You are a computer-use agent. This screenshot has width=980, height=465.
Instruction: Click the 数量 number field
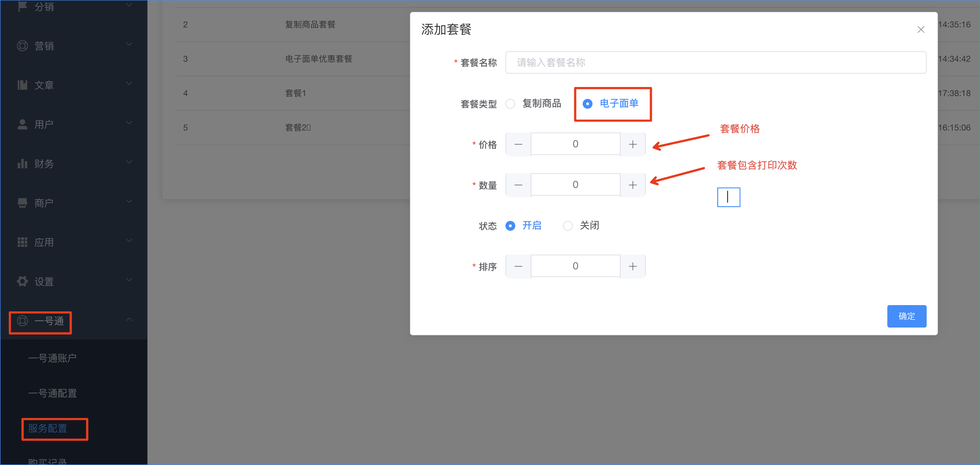coord(575,185)
